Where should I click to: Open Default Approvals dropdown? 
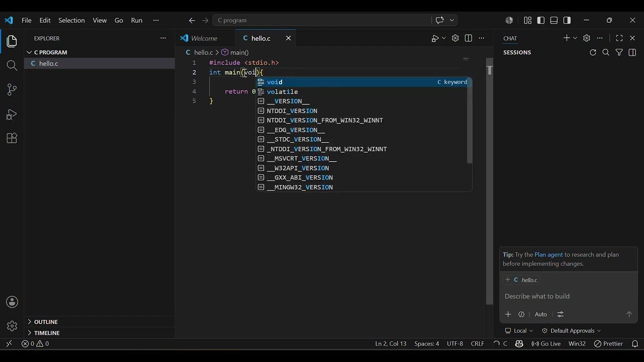pos(572,331)
